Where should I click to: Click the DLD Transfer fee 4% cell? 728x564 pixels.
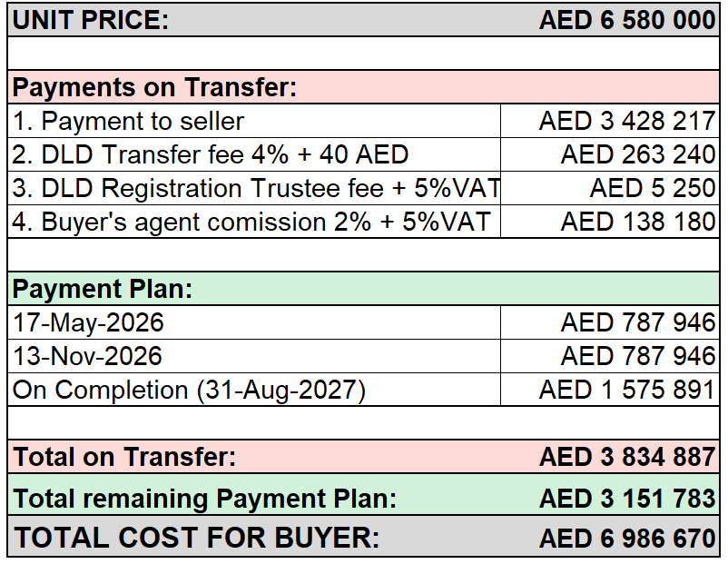point(254,154)
